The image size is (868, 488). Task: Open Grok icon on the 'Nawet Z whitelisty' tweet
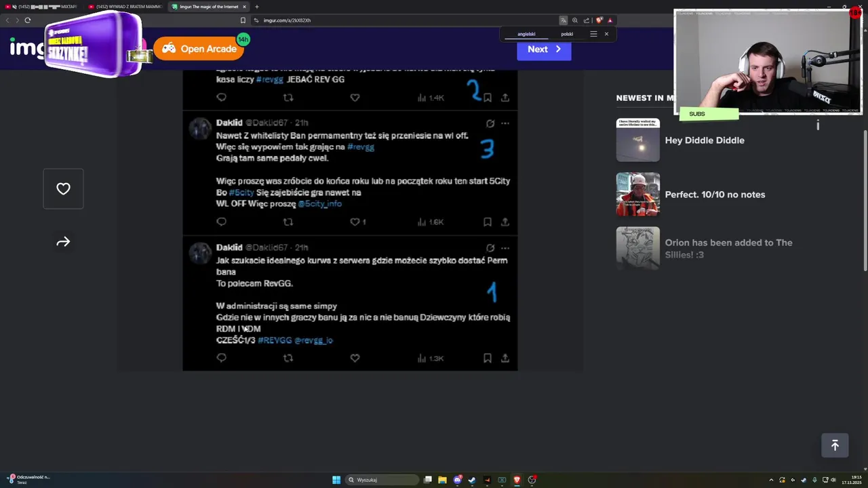click(x=490, y=123)
